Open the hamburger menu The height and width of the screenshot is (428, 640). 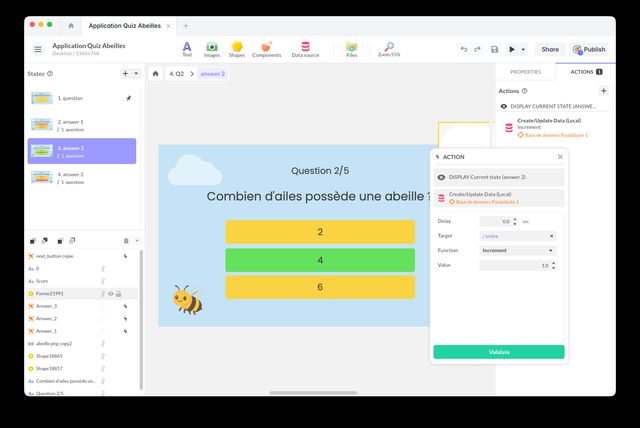pos(38,49)
